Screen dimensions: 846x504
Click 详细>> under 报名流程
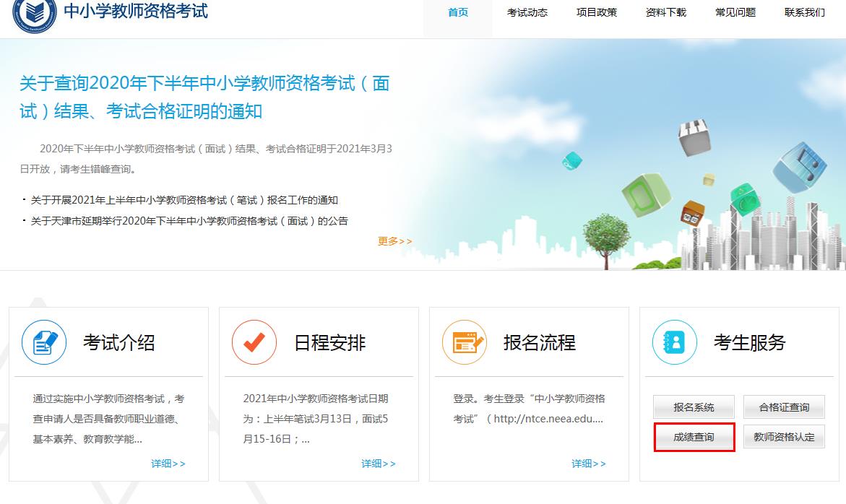589,464
